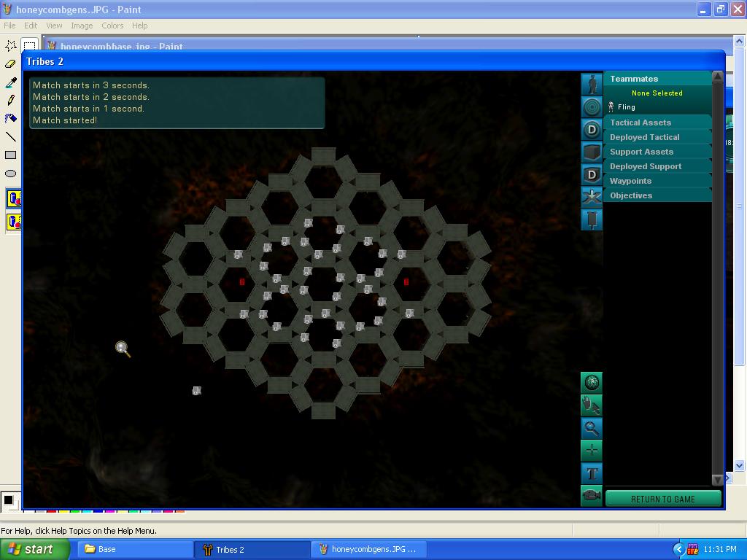
Task: Click the Waypoints star icon
Action: click(592, 197)
